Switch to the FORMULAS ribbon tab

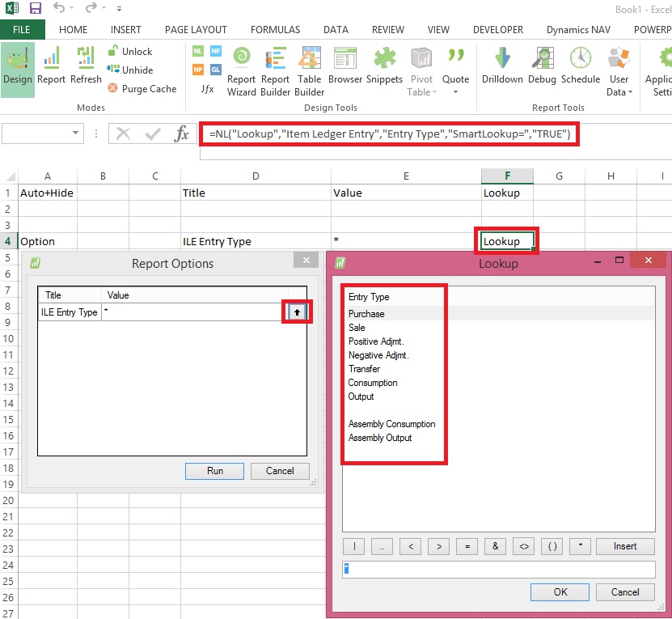click(275, 30)
